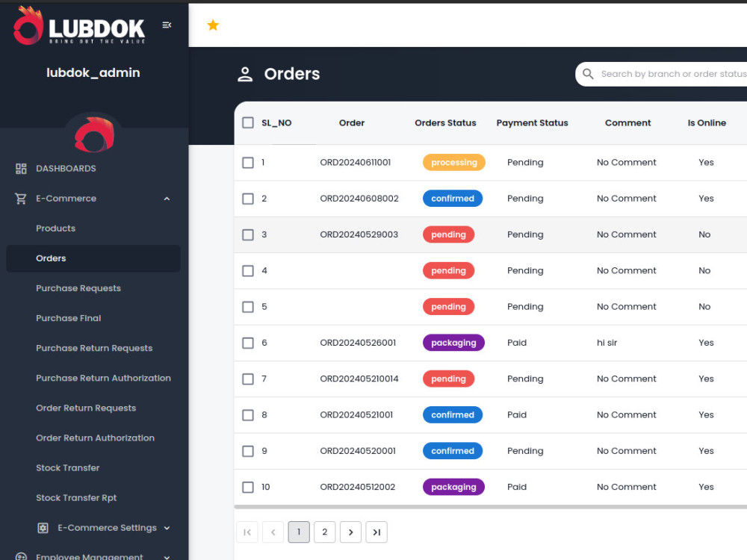
Task: Click the admin avatar flame image
Action: point(94,134)
